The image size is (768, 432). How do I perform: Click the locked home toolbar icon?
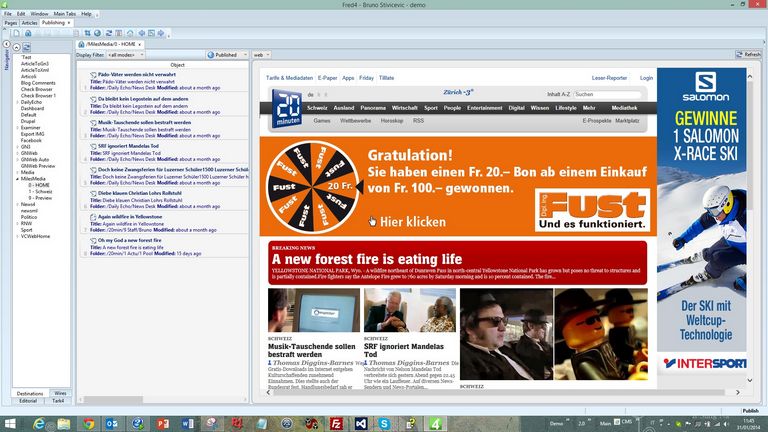(x=28, y=33)
